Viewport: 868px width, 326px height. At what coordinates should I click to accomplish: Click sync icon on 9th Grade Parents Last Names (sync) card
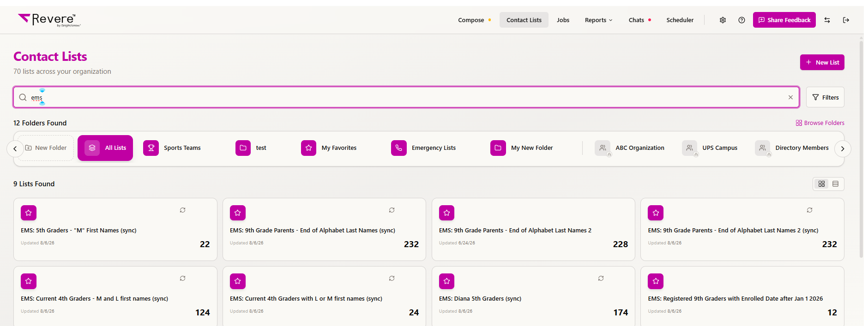pyautogui.click(x=392, y=210)
